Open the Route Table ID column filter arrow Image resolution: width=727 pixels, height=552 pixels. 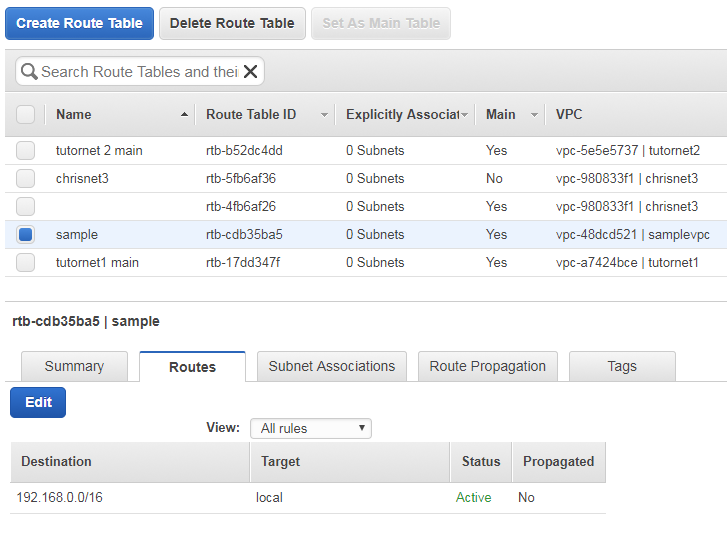[x=325, y=114]
